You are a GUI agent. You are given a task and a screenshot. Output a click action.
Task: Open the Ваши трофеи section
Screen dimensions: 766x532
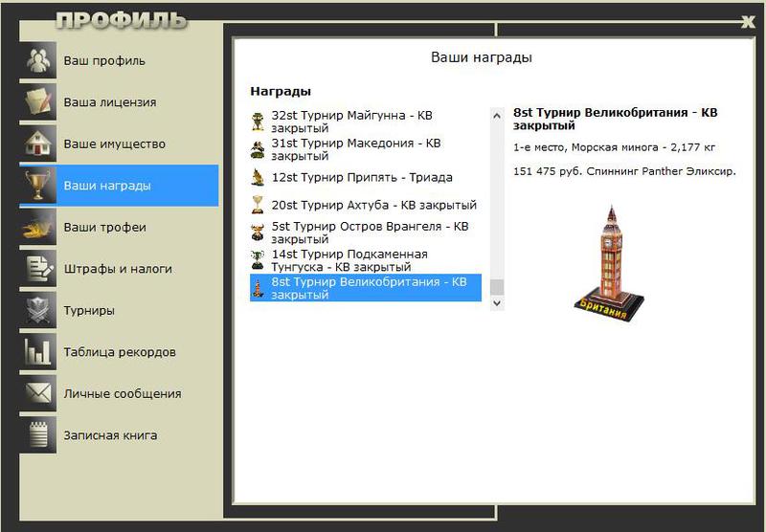coord(119,227)
